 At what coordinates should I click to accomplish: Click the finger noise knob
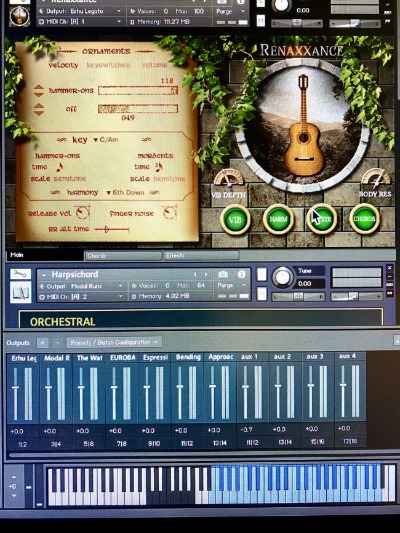coord(169,213)
